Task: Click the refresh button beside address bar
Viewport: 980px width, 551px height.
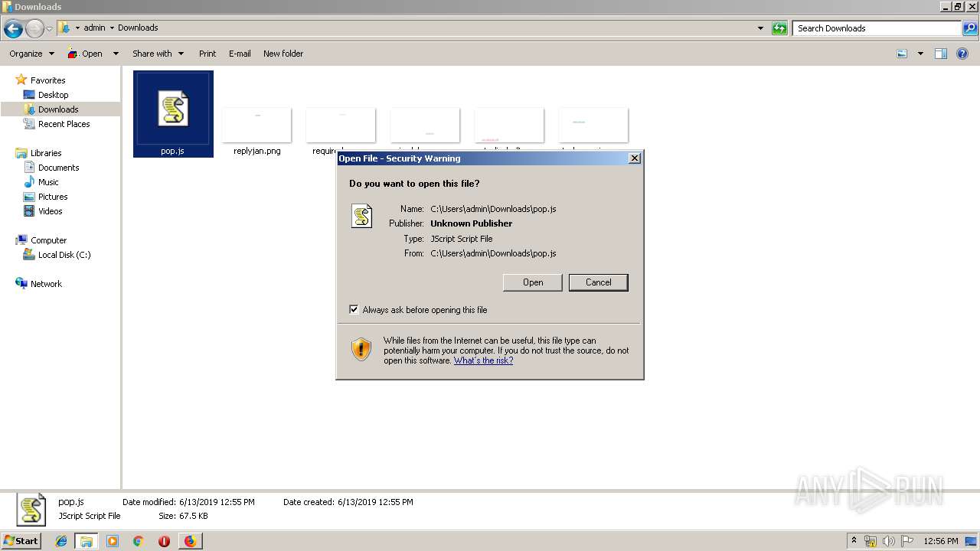Action: coord(779,28)
